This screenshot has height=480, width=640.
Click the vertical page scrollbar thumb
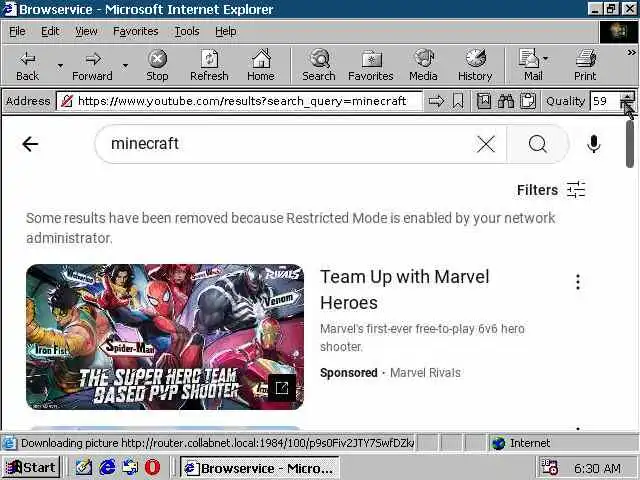(x=630, y=144)
